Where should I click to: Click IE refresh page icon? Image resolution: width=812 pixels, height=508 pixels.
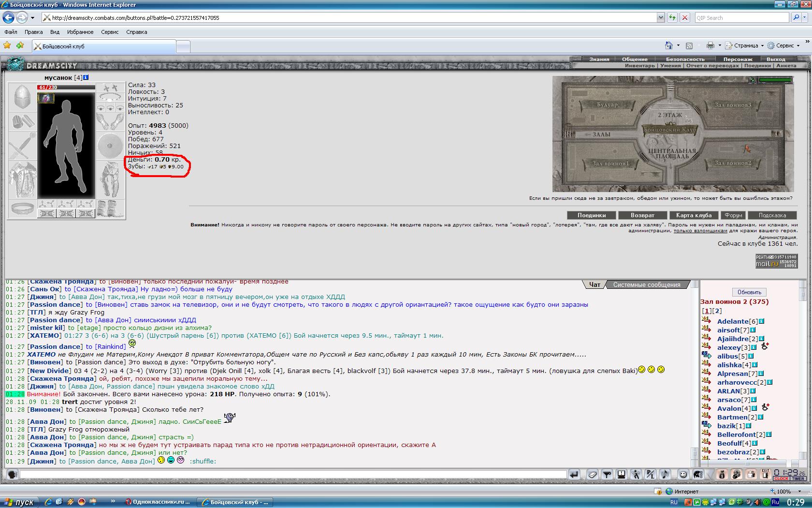(x=672, y=17)
